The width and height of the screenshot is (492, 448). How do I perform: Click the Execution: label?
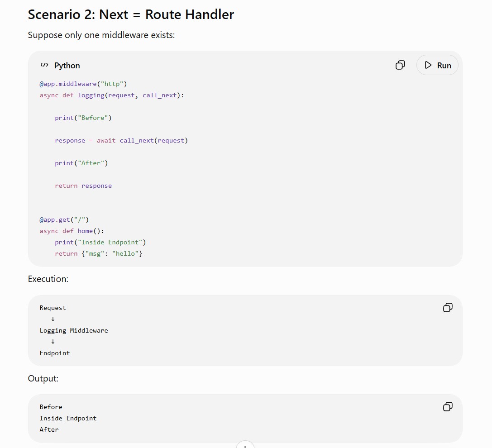tap(48, 279)
